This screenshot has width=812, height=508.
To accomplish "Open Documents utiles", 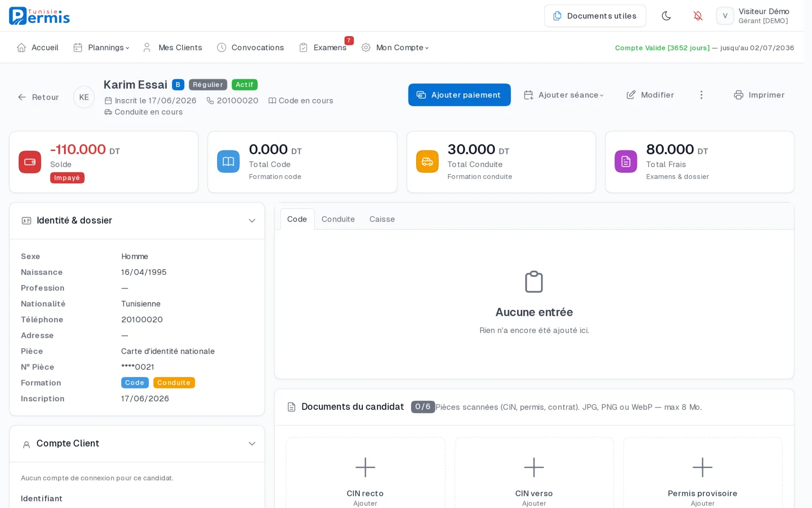I will 595,16.
